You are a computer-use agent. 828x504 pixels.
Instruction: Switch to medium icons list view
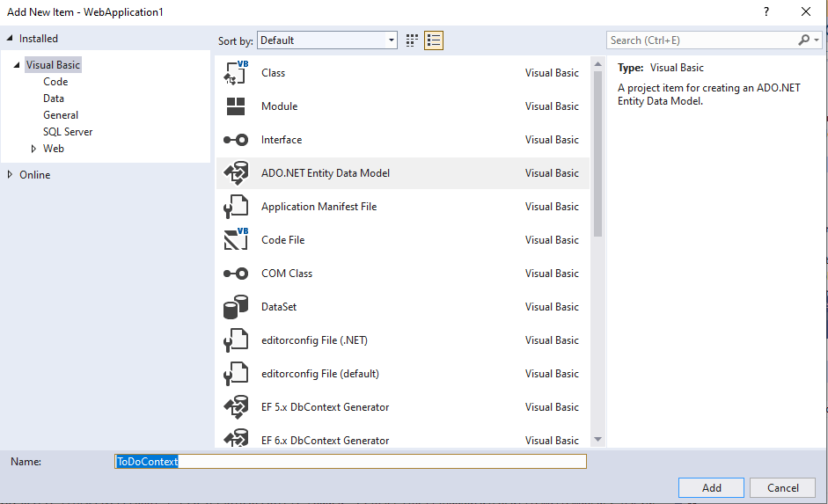[x=433, y=40]
